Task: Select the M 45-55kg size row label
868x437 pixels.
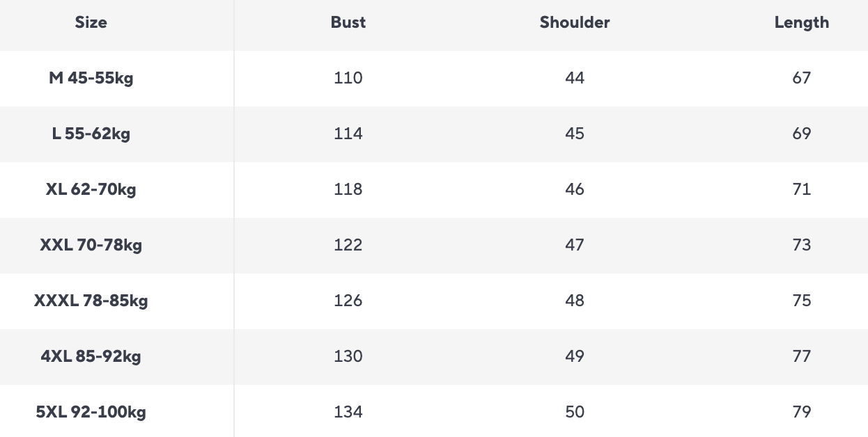Action: coord(91,78)
